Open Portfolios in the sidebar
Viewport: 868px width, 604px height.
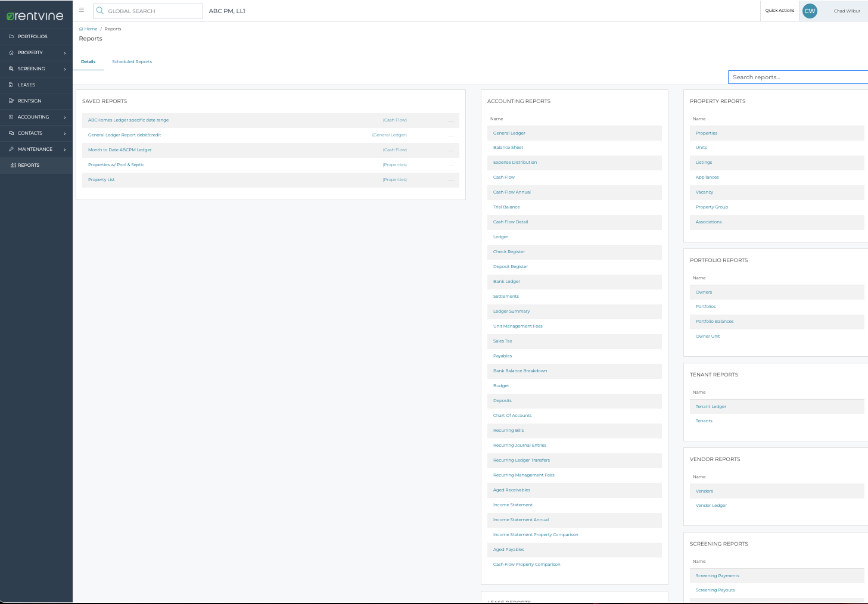pyautogui.click(x=33, y=36)
